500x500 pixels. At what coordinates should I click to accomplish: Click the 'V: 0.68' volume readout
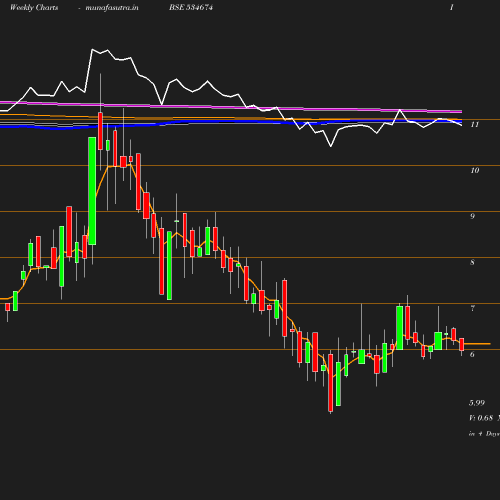click(x=481, y=418)
